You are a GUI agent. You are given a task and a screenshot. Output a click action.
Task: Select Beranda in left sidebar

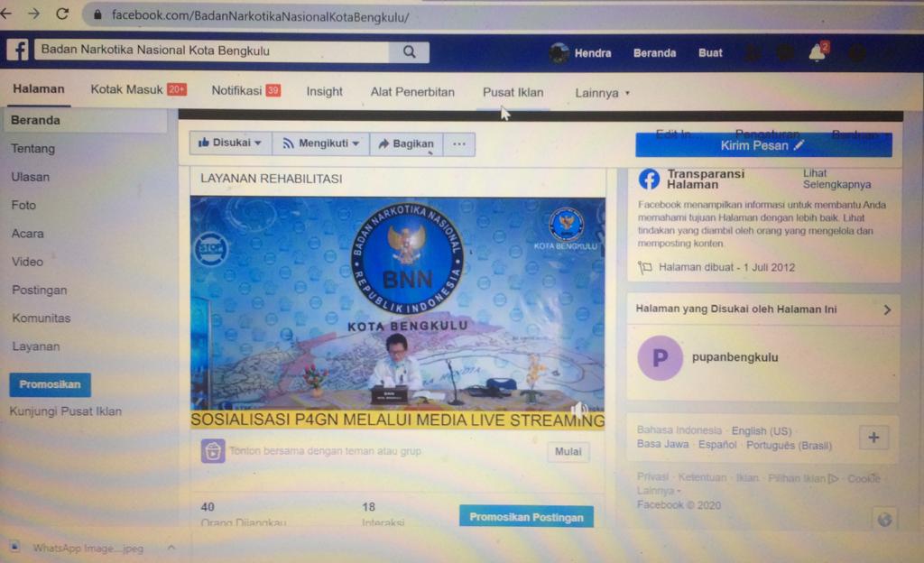(x=86, y=120)
